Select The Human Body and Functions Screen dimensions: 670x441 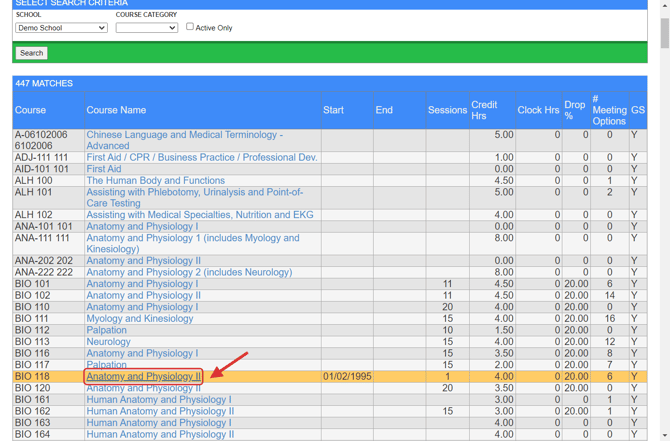(156, 180)
